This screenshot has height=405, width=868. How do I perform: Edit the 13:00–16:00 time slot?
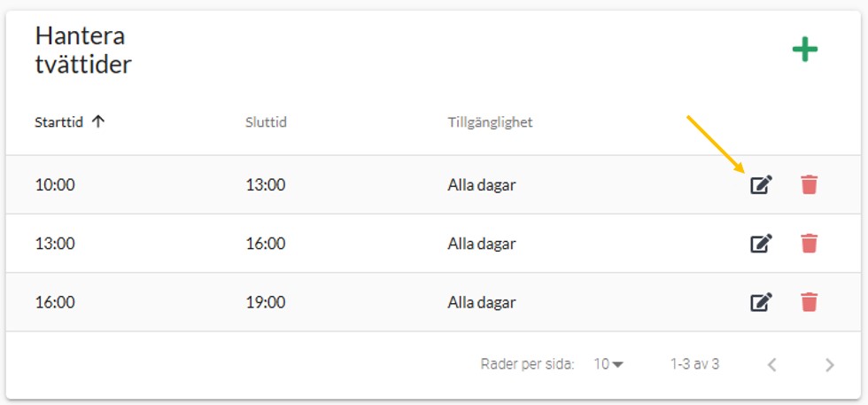coord(762,243)
